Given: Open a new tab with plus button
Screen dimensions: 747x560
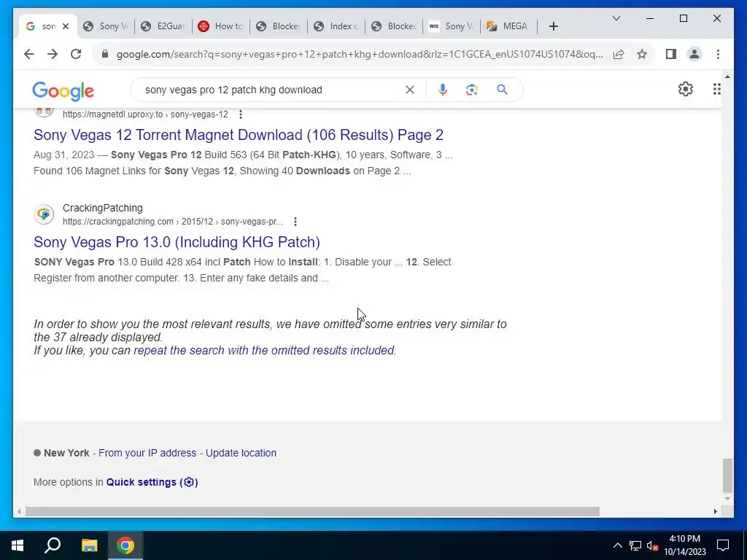Looking at the screenshot, I should click(553, 26).
